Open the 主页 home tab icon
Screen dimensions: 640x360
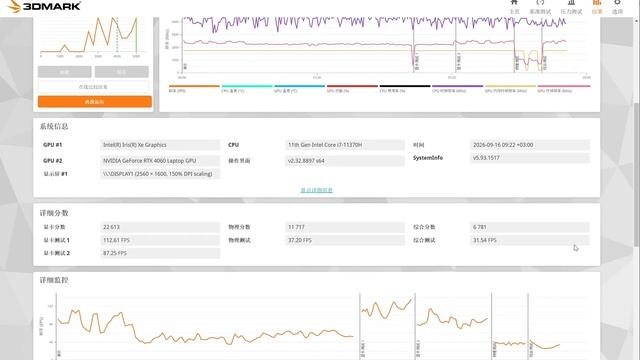coord(514,7)
